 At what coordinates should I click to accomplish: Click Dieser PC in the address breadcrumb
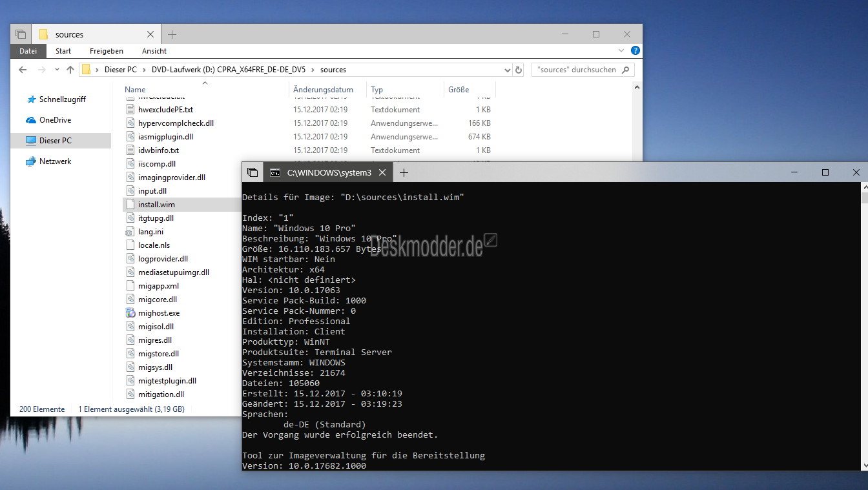pos(120,70)
